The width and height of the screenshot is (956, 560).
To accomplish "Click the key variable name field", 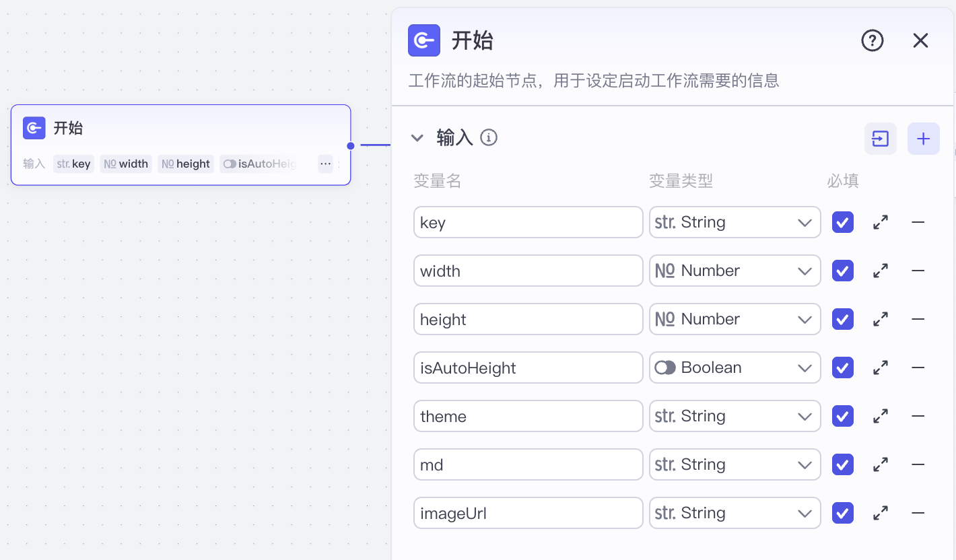I will coord(528,222).
